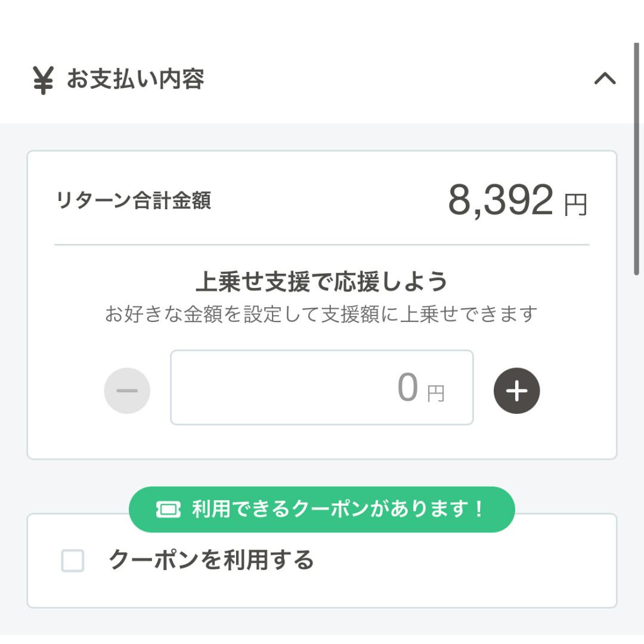Click the 円 symbol beside the 8,392 total

575,206
